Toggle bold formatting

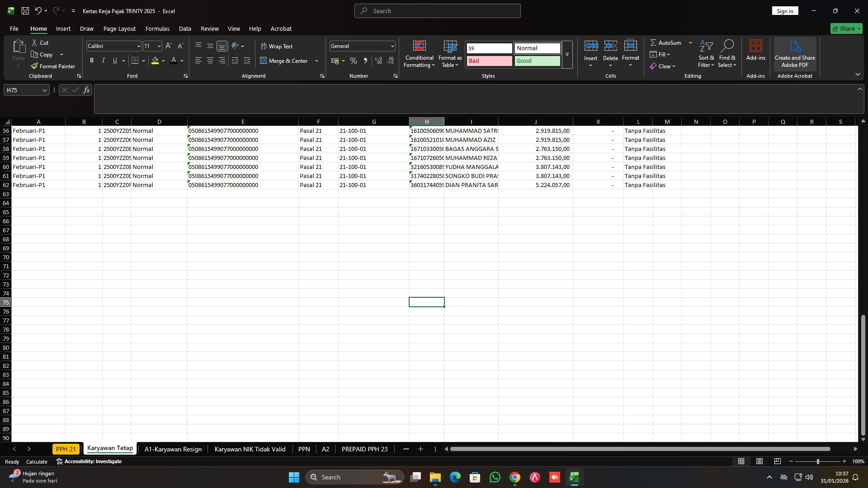(91, 60)
